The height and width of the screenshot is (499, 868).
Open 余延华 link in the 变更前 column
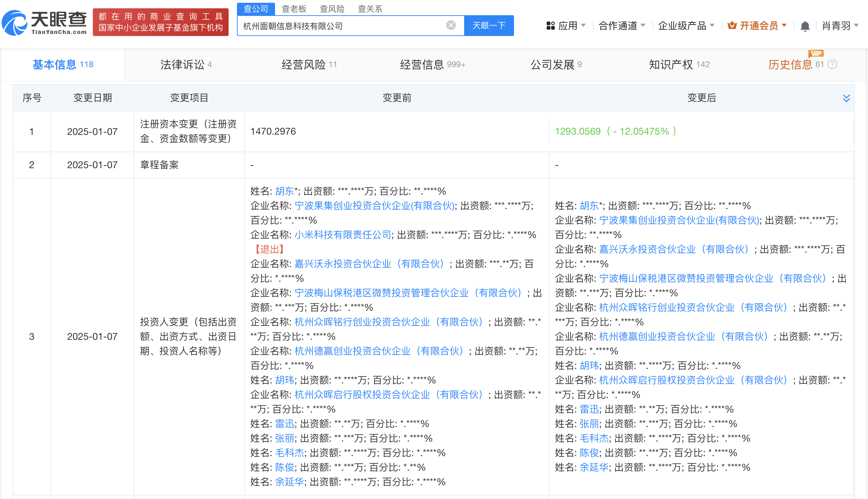(x=289, y=482)
